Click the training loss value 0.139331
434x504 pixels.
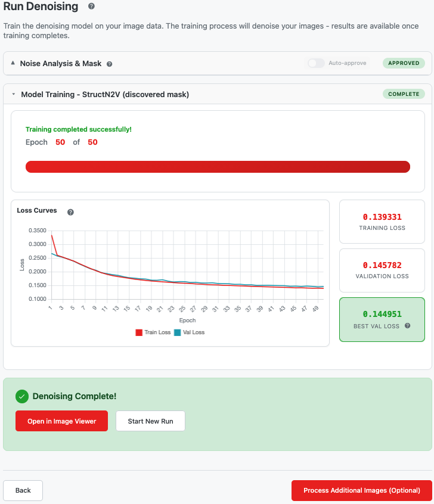(x=382, y=217)
